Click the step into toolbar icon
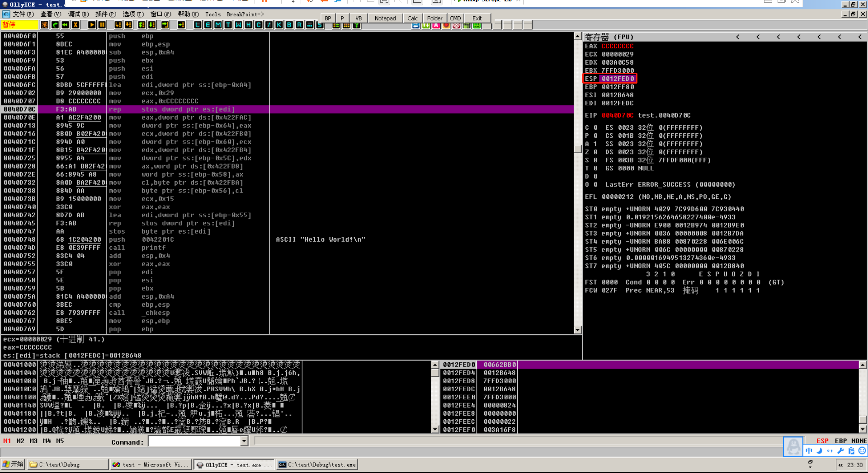The width and height of the screenshot is (868, 473). point(118,25)
